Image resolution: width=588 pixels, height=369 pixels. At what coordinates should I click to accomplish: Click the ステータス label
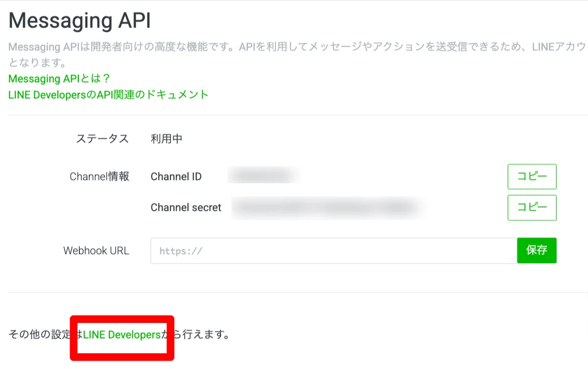pos(102,139)
